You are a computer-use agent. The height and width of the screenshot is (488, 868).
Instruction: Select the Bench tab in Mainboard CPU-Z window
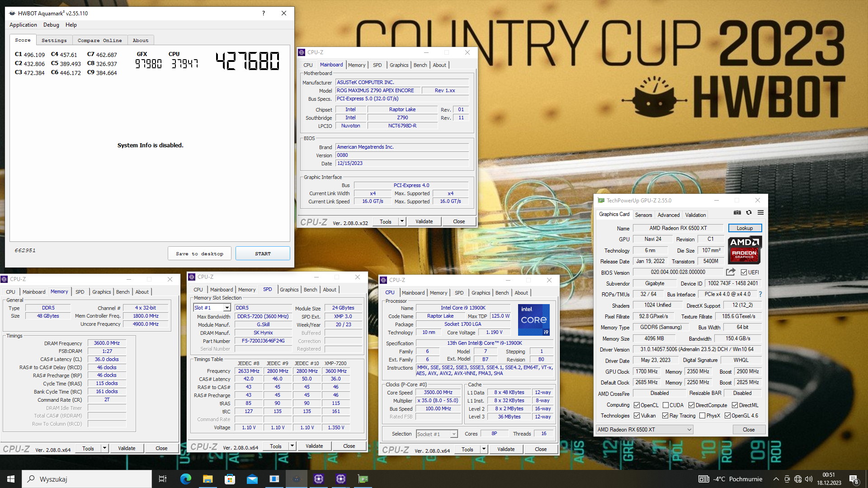[x=420, y=65]
